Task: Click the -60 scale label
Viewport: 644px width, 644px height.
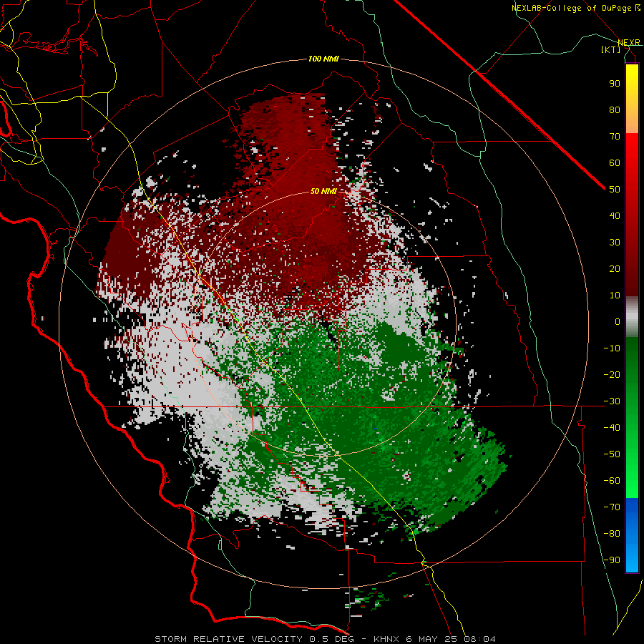Action: pyautogui.click(x=612, y=481)
